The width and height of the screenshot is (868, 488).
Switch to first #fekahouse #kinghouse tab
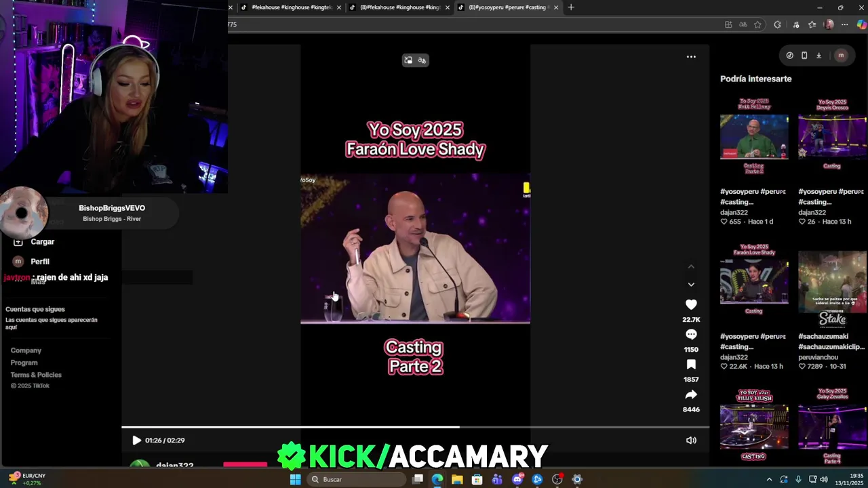[292, 7]
